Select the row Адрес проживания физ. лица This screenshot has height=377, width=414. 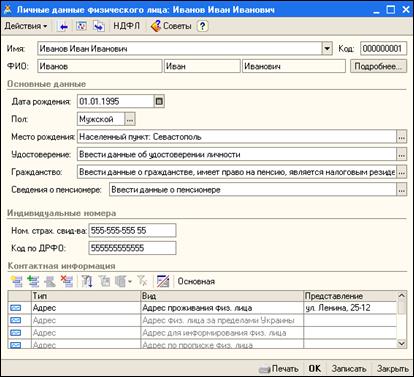[202, 308]
